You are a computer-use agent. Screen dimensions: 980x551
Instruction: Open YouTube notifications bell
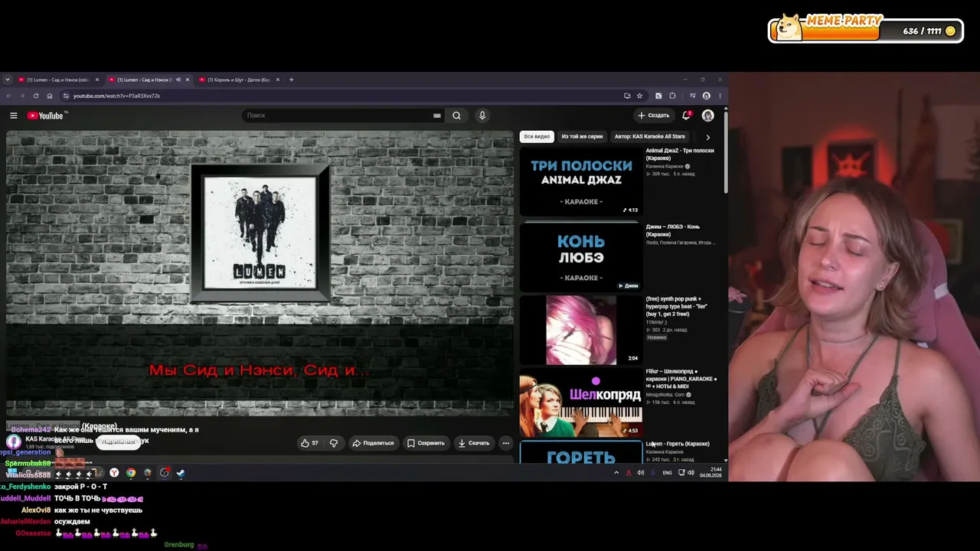[x=686, y=116]
